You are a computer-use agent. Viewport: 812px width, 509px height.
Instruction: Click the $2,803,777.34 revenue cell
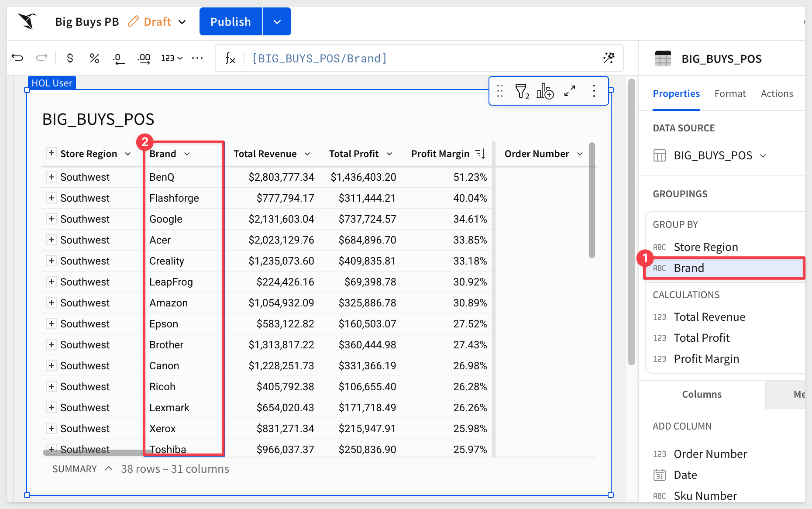coord(281,177)
